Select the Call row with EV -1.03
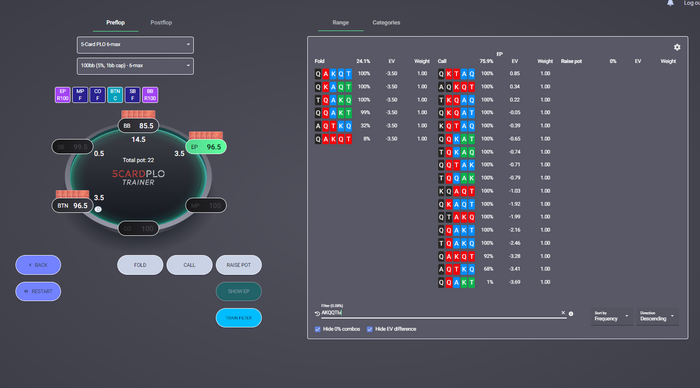This screenshot has height=388, width=700. (496, 191)
